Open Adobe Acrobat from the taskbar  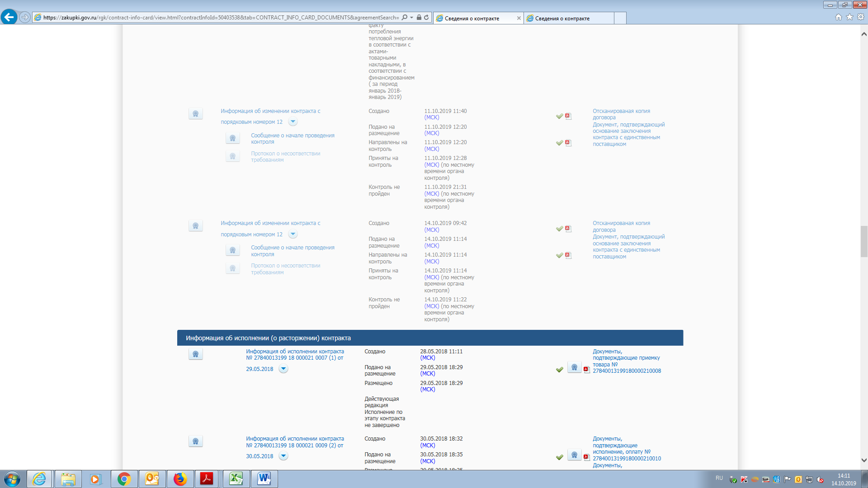pos(207,479)
